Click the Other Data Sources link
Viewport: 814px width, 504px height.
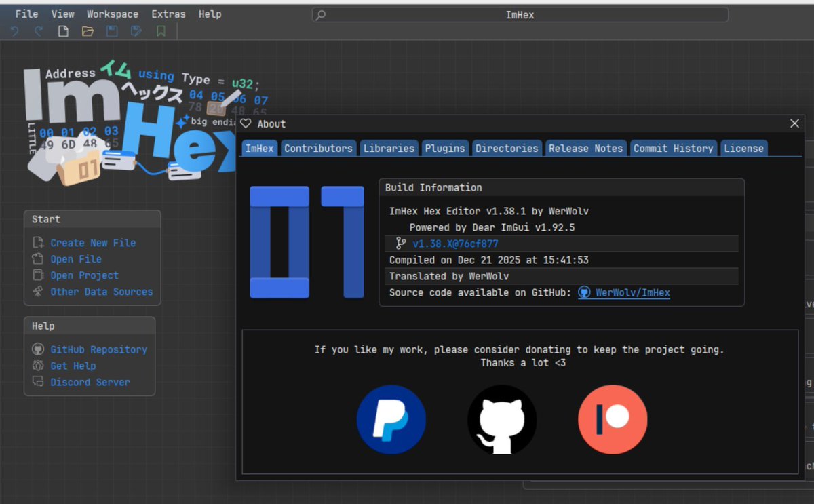pos(102,292)
